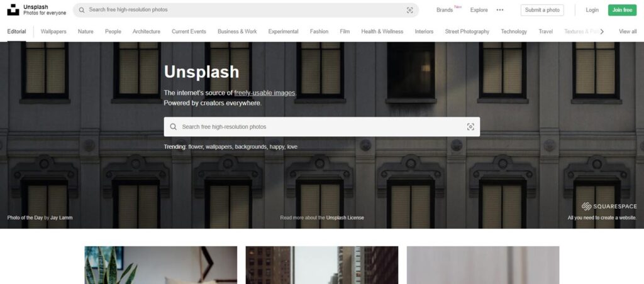Open the Brands page

coord(445,10)
